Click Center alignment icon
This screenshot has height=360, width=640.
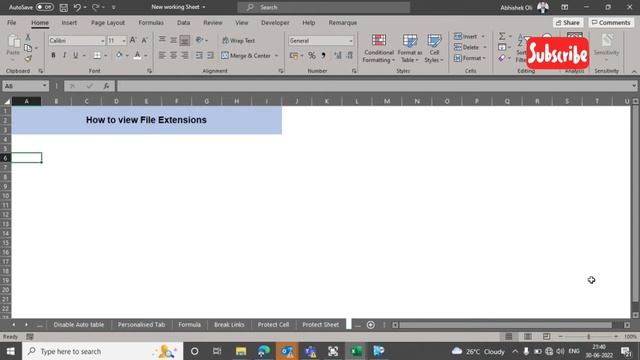(x=173, y=55)
